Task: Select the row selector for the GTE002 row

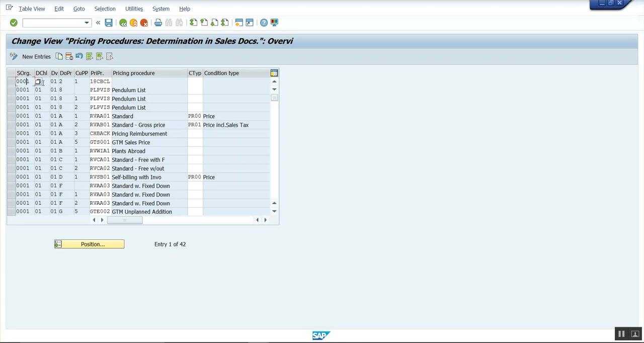Action: point(11,212)
